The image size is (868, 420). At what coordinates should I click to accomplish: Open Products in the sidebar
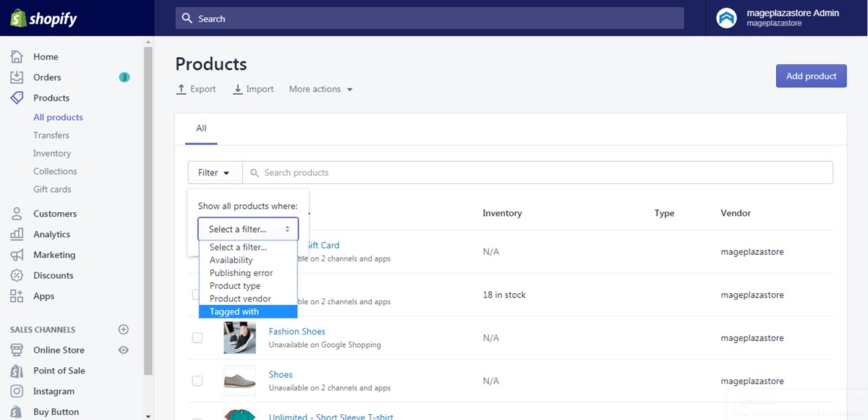click(x=51, y=98)
